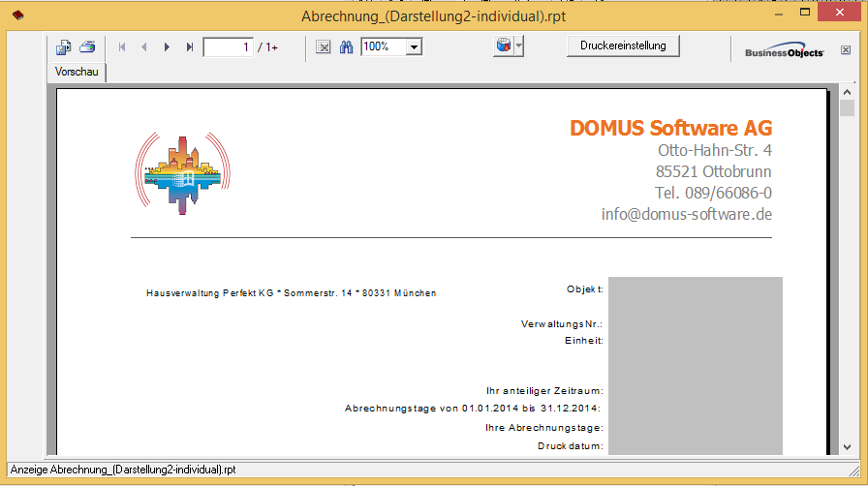Click the Ihr anteiliger Zeitraum: label
This screenshot has width=868, height=486.
click(544, 391)
